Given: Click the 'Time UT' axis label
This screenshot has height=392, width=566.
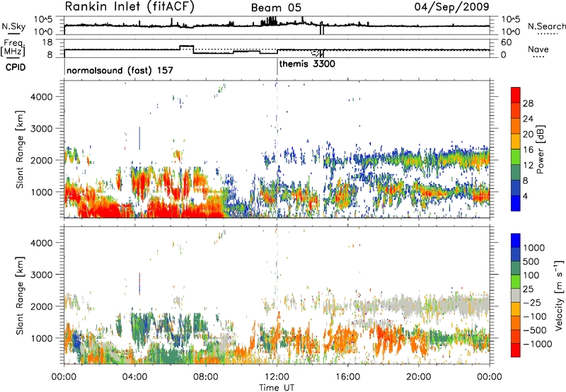Looking at the screenshot, I should coord(277,387).
